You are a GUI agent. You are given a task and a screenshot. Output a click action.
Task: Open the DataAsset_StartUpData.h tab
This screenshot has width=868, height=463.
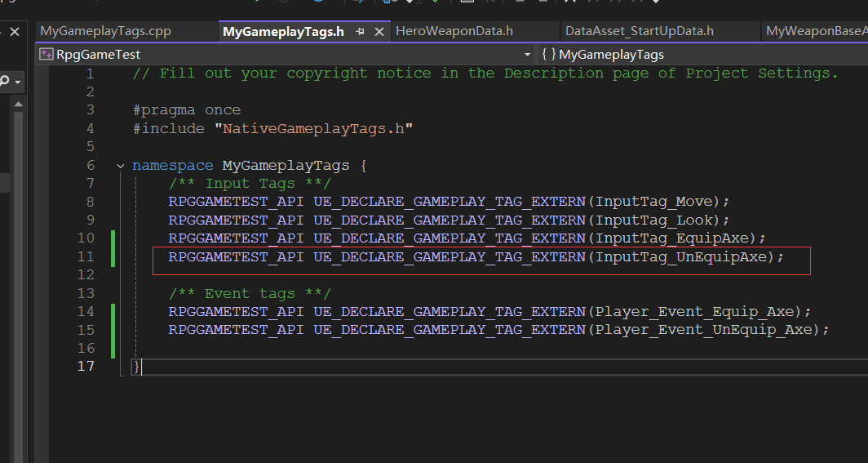(640, 31)
